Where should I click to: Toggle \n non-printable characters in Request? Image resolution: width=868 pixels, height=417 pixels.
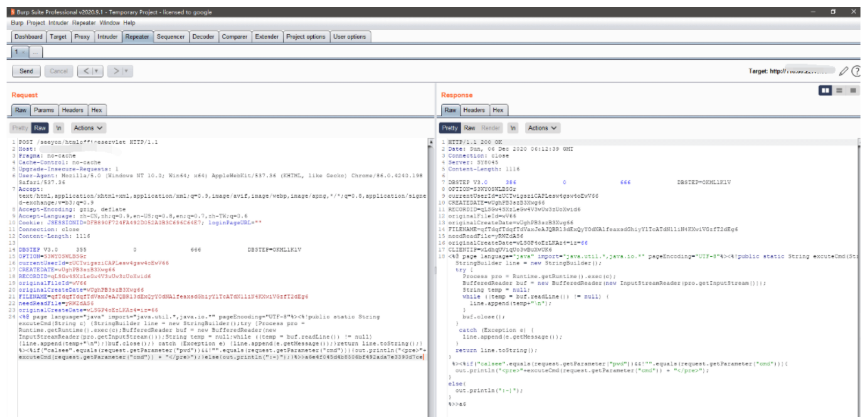pyautogui.click(x=59, y=128)
